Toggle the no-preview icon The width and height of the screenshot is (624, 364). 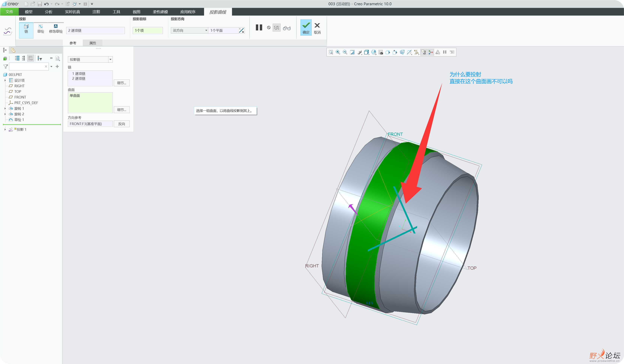tap(269, 28)
